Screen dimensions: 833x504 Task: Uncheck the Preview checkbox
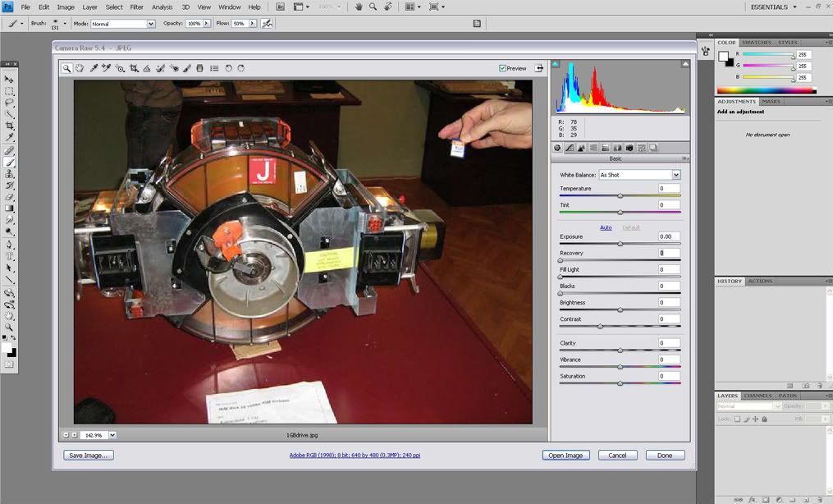502,68
